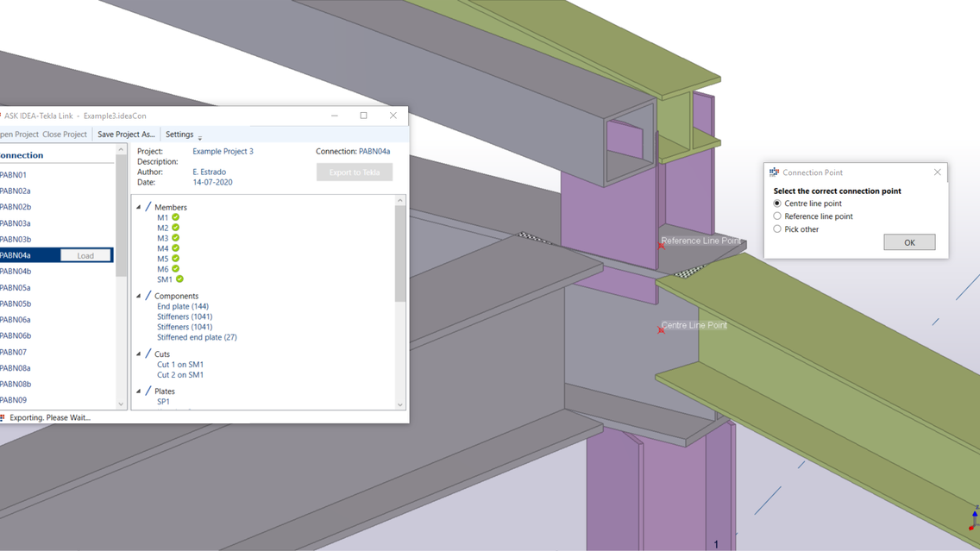Click the red Centre Line Point marker
Image resolution: width=980 pixels, height=551 pixels.
tap(661, 330)
